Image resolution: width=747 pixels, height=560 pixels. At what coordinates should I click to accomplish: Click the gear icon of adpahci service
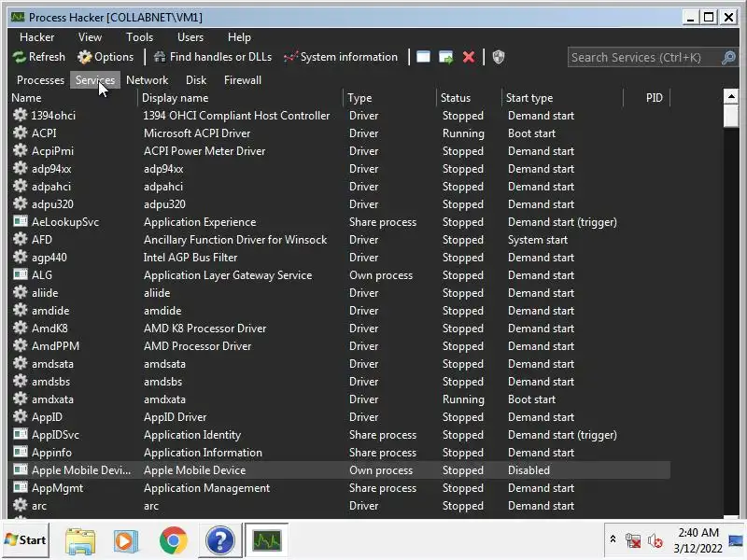point(20,186)
